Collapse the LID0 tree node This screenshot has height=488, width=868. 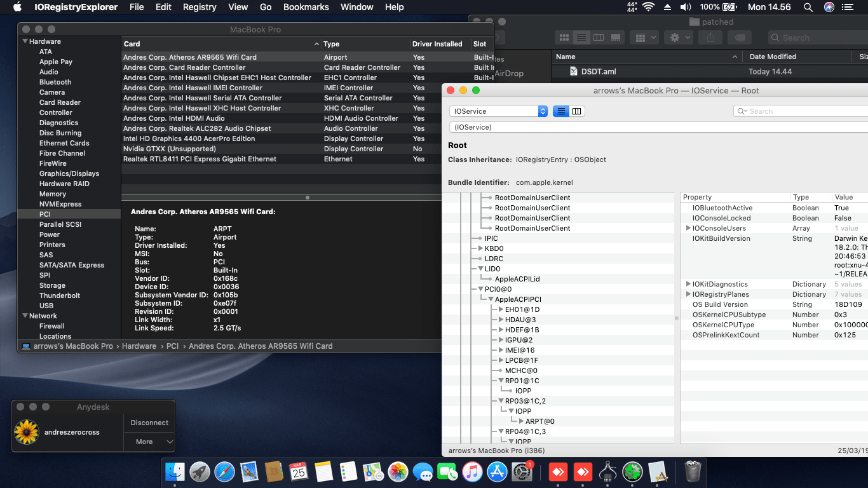point(481,269)
